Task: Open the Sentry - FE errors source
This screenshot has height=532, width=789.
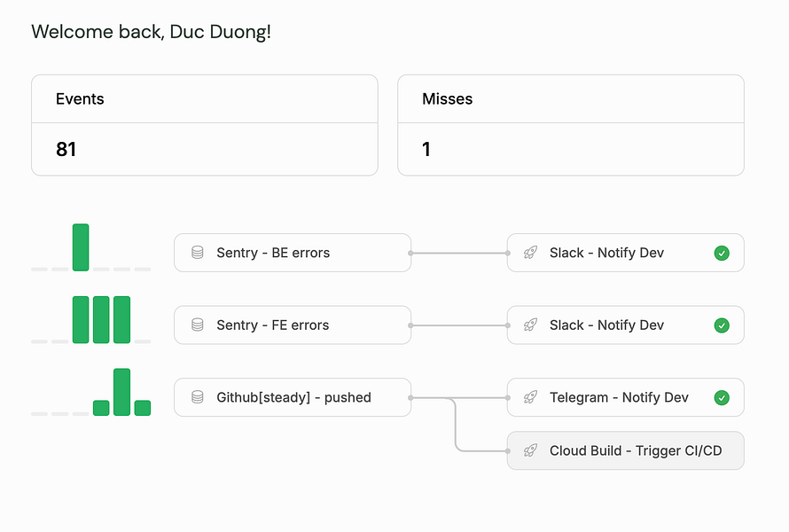Action: [293, 325]
